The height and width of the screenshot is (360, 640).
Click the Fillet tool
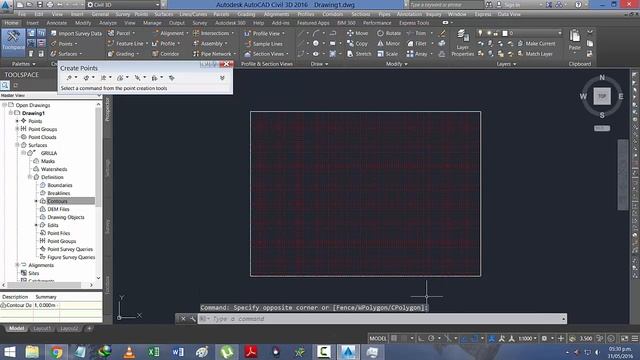pos(417,43)
